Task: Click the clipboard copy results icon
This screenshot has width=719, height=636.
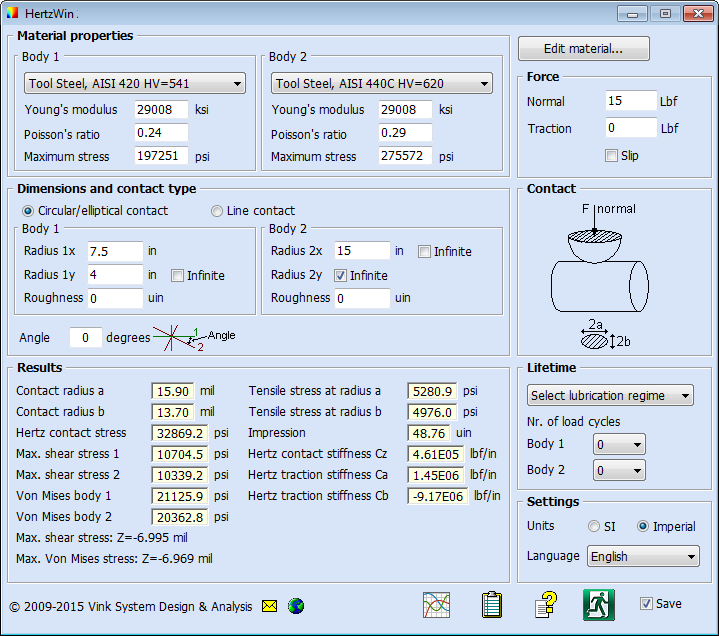Action: pyautogui.click(x=491, y=605)
